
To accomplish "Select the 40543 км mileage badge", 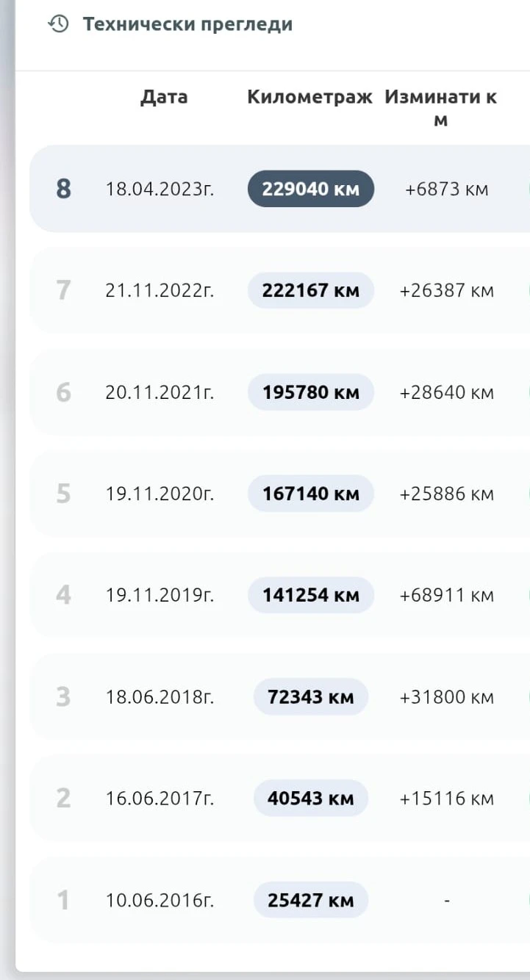I will pyautogui.click(x=310, y=798).
